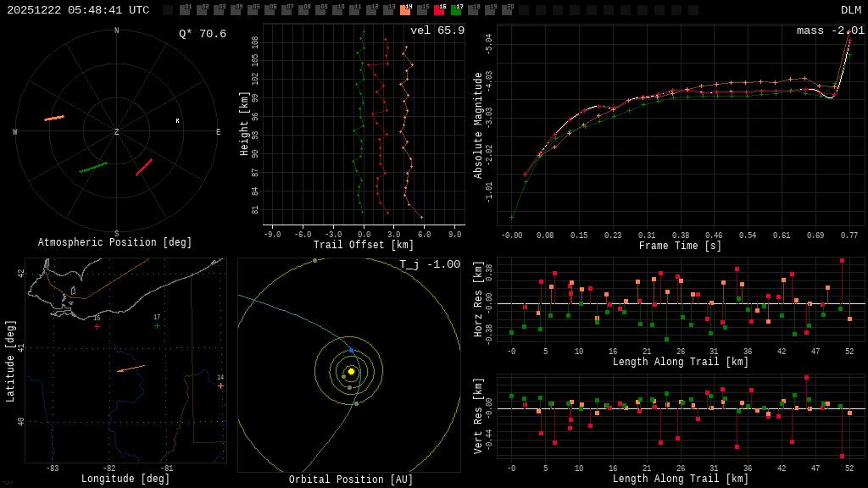Viewport: 868px width, 488px height.
Task: Click the zenith Z marker
Action: coord(116,131)
